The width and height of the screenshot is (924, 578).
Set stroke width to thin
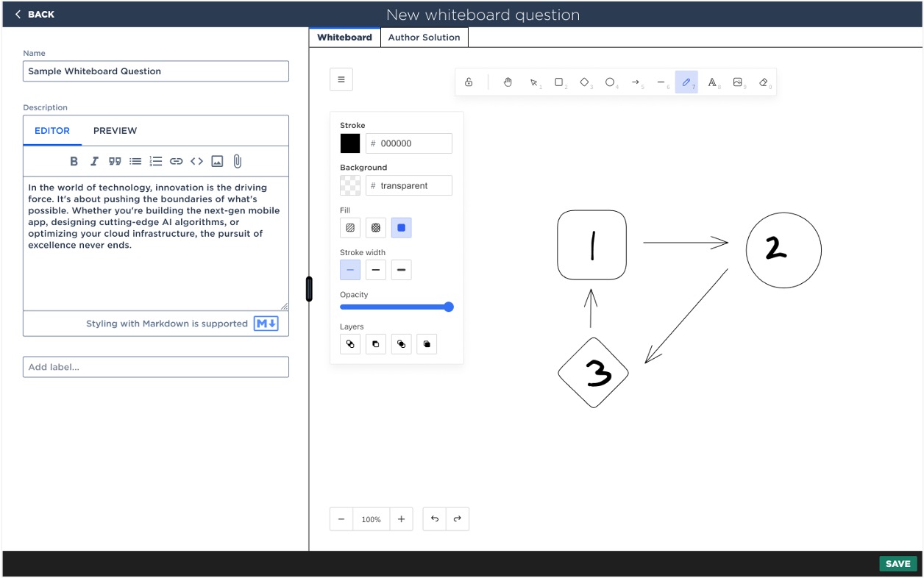click(350, 270)
